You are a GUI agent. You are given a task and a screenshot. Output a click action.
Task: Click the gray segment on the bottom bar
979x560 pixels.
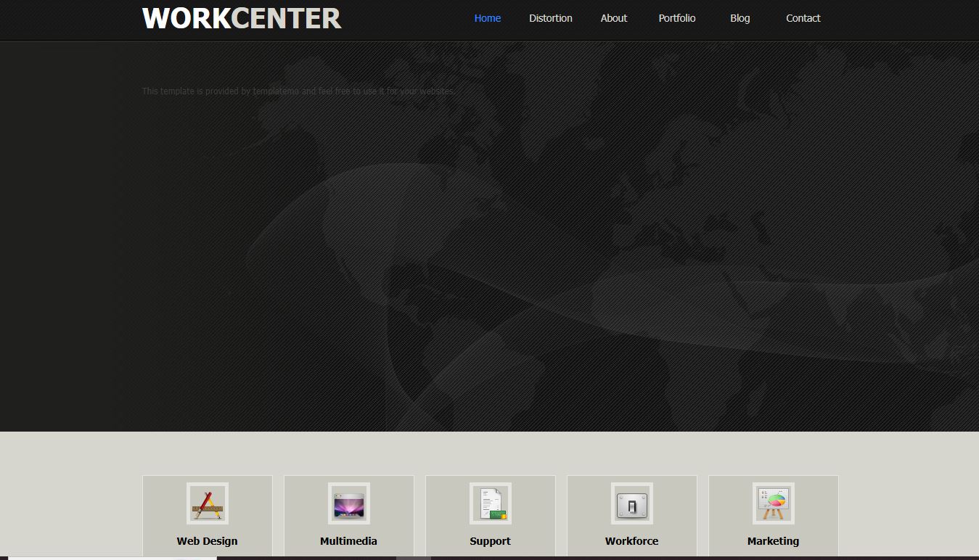(x=414, y=558)
